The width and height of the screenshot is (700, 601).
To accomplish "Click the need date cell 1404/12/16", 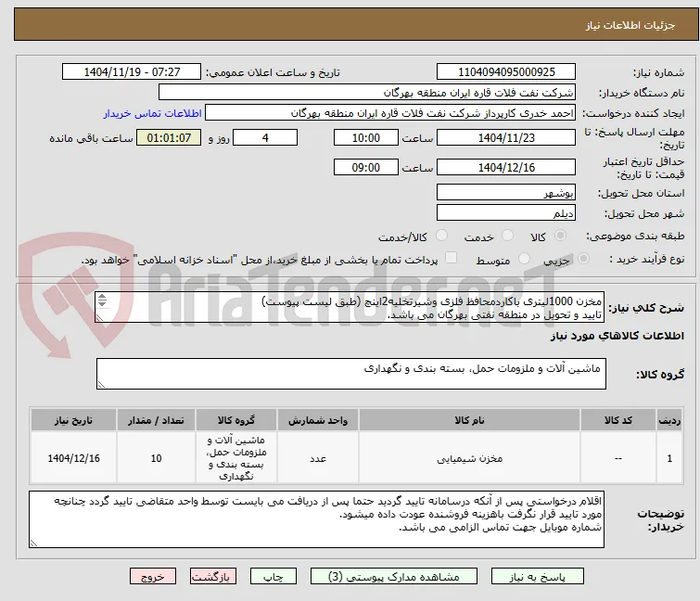I will click(x=73, y=458).
